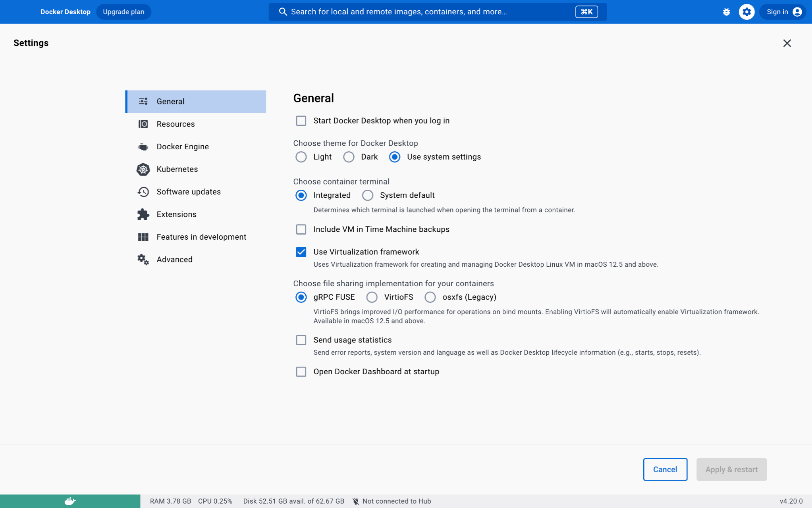Choose VirtioFS file sharing option

click(x=372, y=297)
